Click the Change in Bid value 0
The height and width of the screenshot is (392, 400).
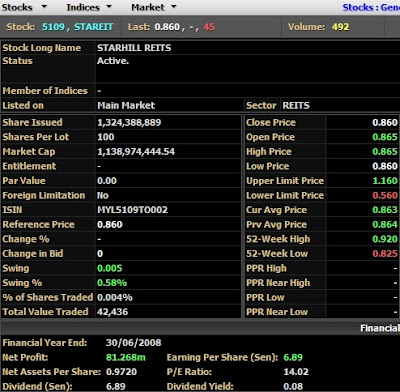point(100,254)
